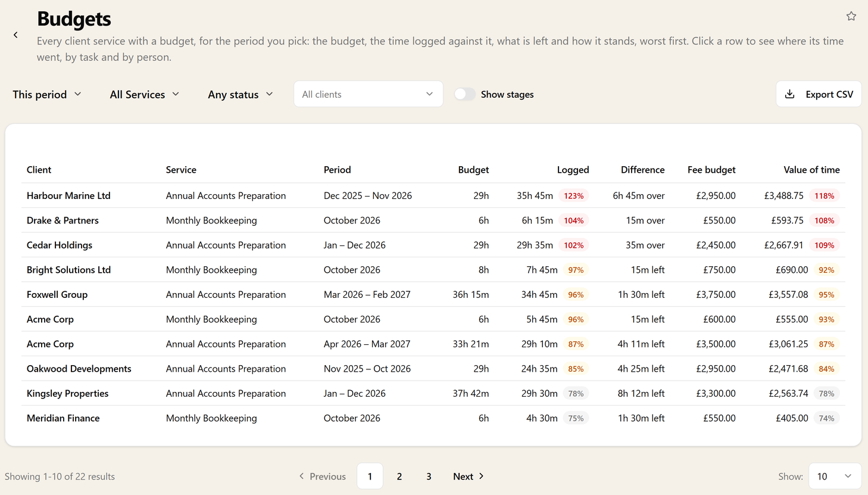Select the Cedar Holdings client row
This screenshot has height=495, width=868.
tap(433, 245)
